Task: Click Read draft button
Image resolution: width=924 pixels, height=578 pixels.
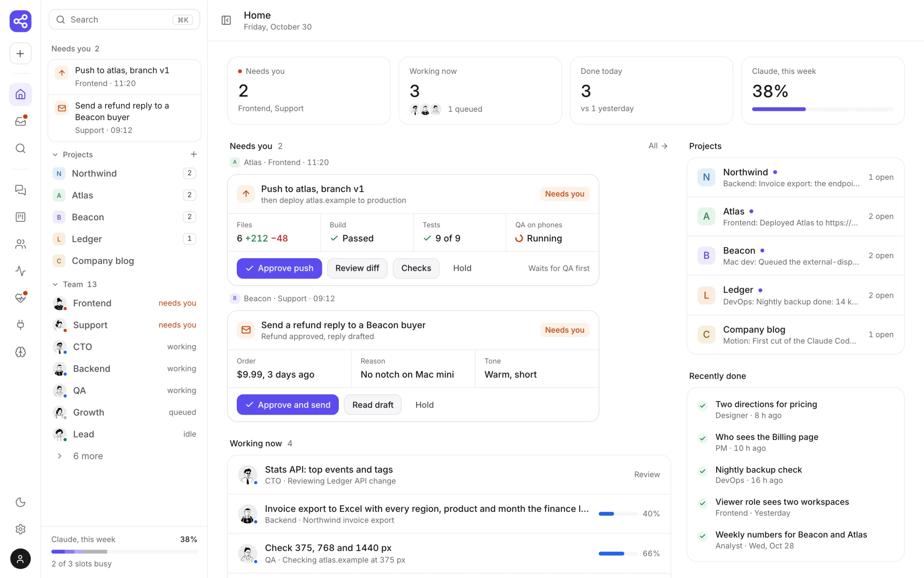Action: pos(373,405)
